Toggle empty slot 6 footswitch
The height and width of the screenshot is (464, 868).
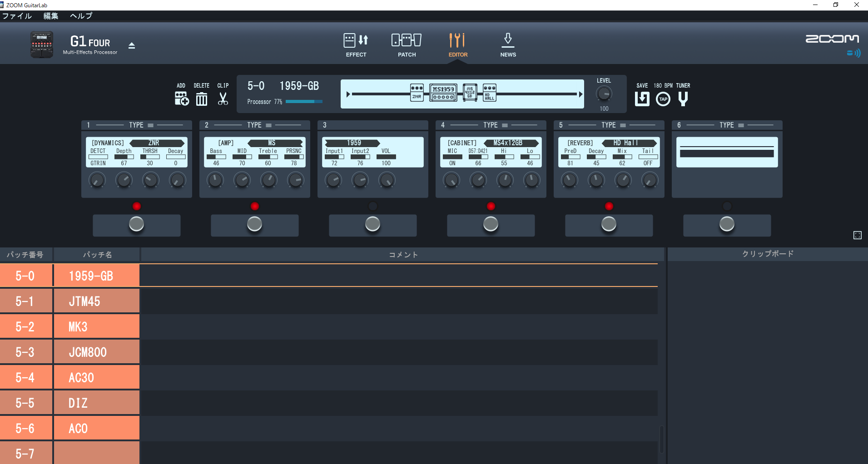tap(727, 224)
